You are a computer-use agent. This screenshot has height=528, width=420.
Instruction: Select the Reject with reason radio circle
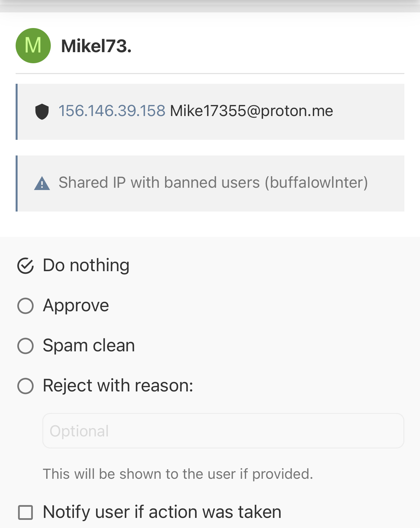pos(25,386)
